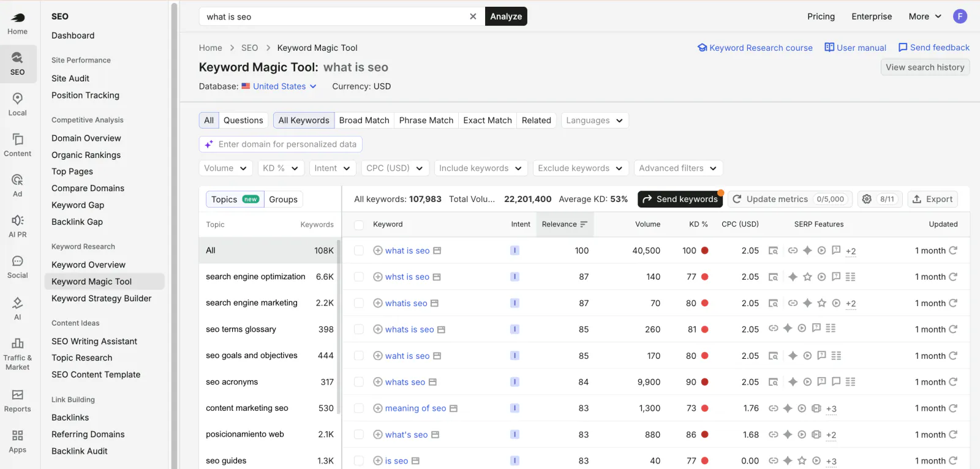Click the personalized data domain field
The width and height of the screenshot is (980, 469).
coord(281,144)
